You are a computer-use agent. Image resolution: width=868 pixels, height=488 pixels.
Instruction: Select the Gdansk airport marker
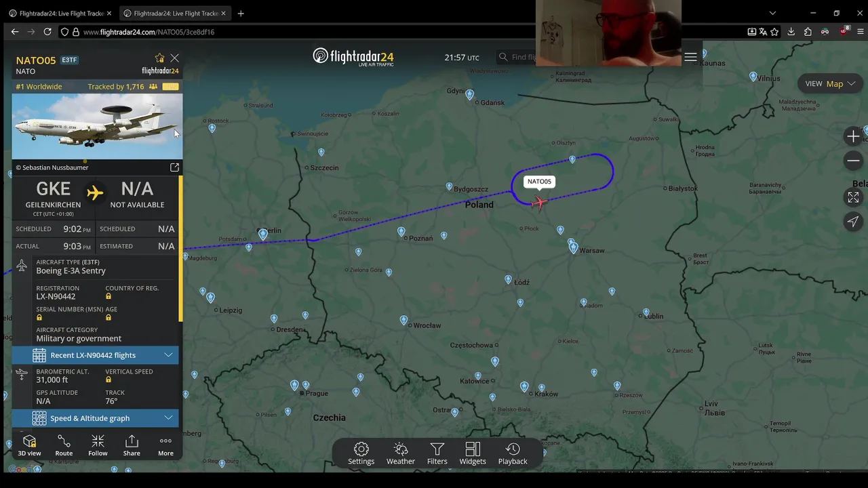tap(469, 95)
